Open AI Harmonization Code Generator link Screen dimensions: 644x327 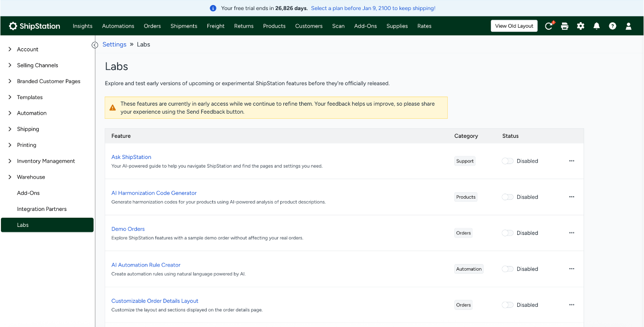coord(154,193)
